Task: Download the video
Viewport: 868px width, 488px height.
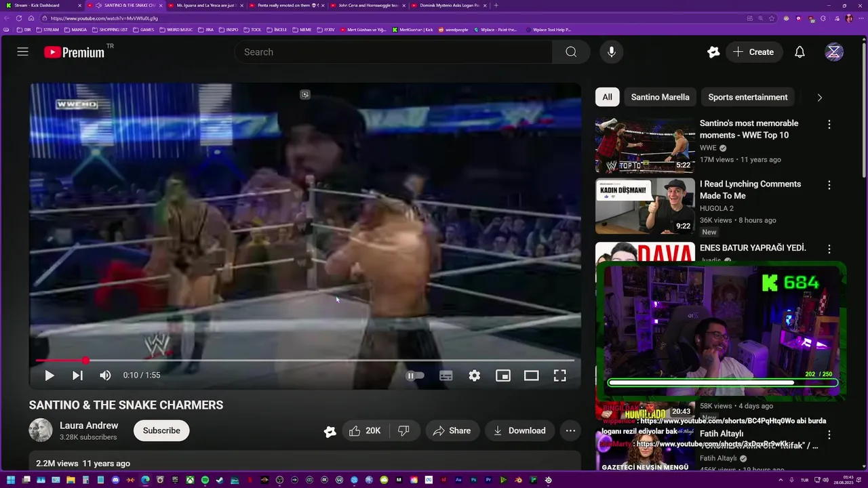Action: click(x=519, y=430)
